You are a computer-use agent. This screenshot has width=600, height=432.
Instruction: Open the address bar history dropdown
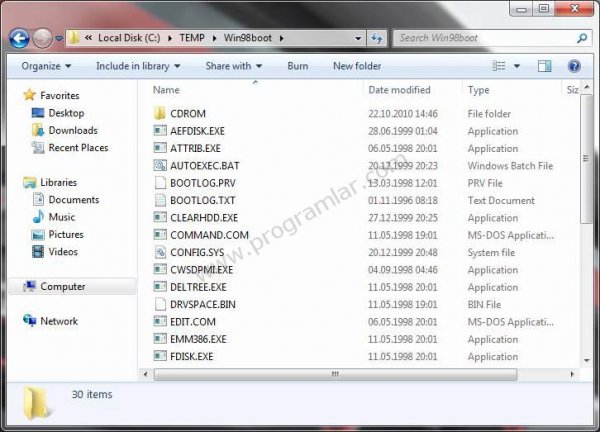[358, 38]
